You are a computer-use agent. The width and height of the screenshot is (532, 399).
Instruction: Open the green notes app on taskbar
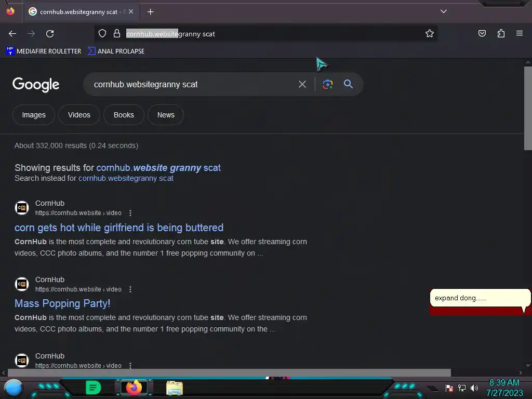pos(94,388)
